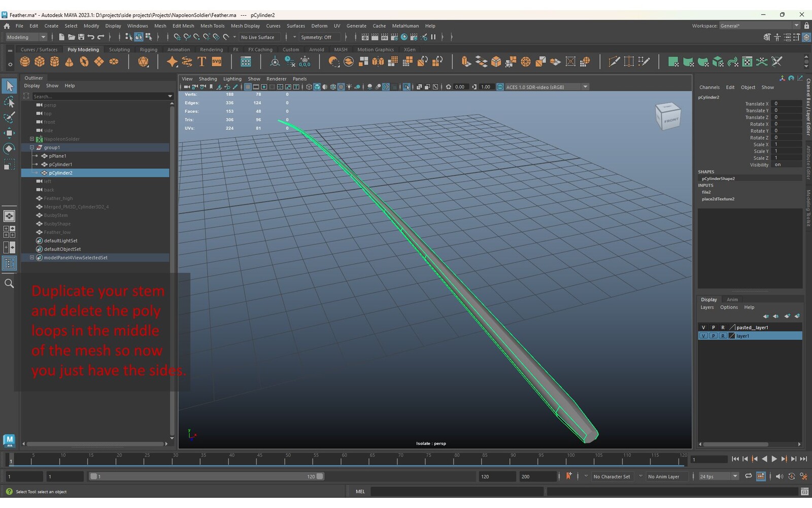Click the poly sphere shelf icon
Image resolution: width=812 pixels, height=508 pixels.
coord(25,61)
